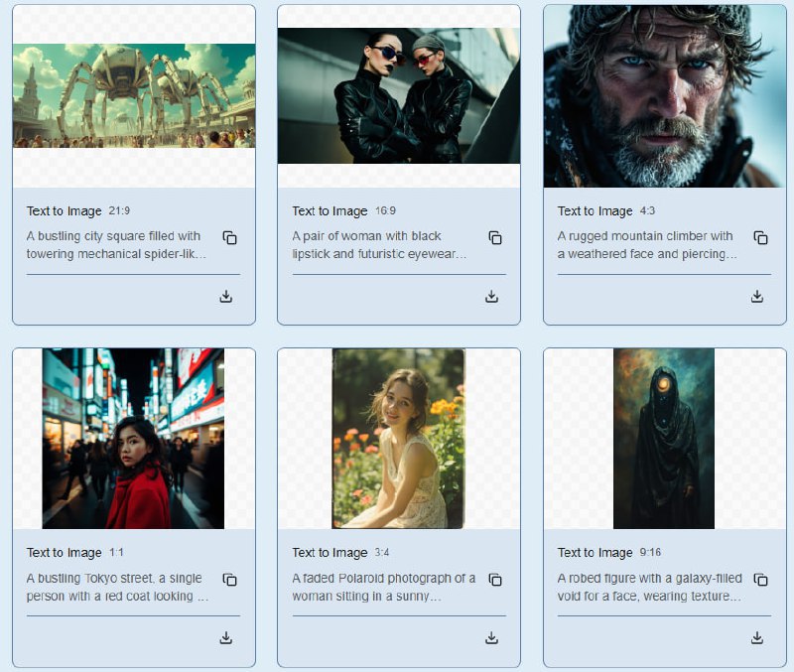Copy the bustling Tokyo street prompt

click(x=229, y=580)
